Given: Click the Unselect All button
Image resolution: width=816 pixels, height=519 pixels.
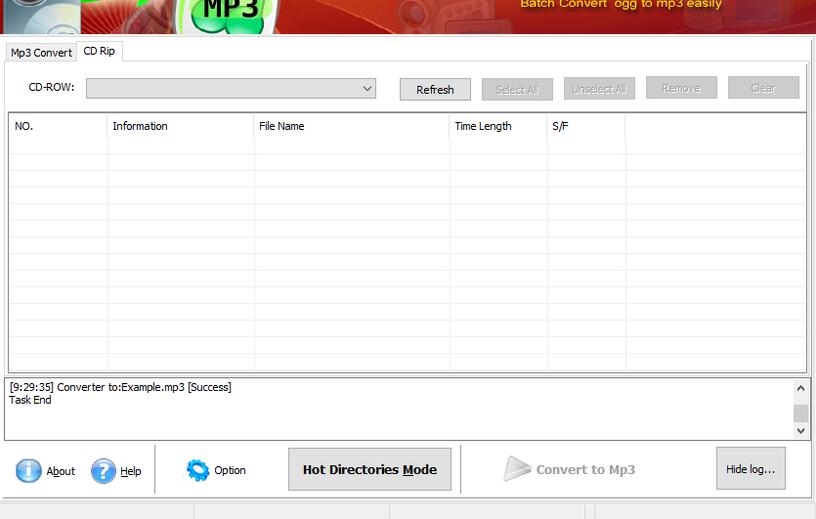Looking at the screenshot, I should [x=599, y=89].
